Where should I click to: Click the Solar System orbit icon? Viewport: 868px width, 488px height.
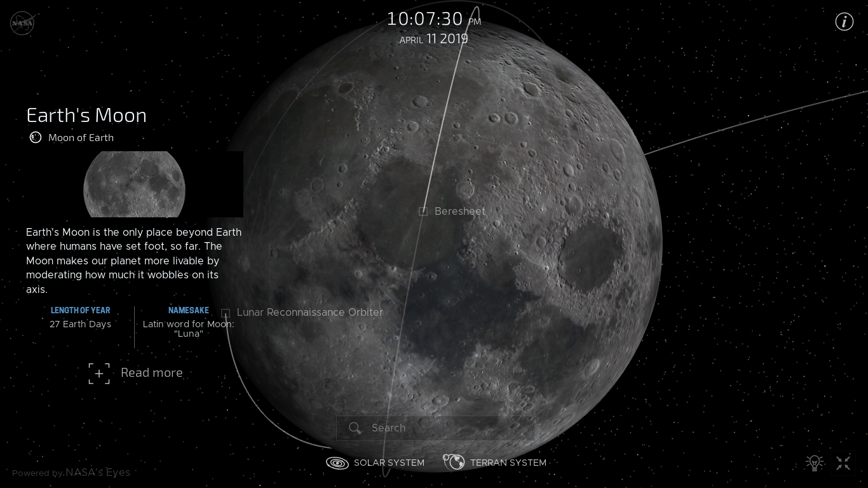coord(337,463)
